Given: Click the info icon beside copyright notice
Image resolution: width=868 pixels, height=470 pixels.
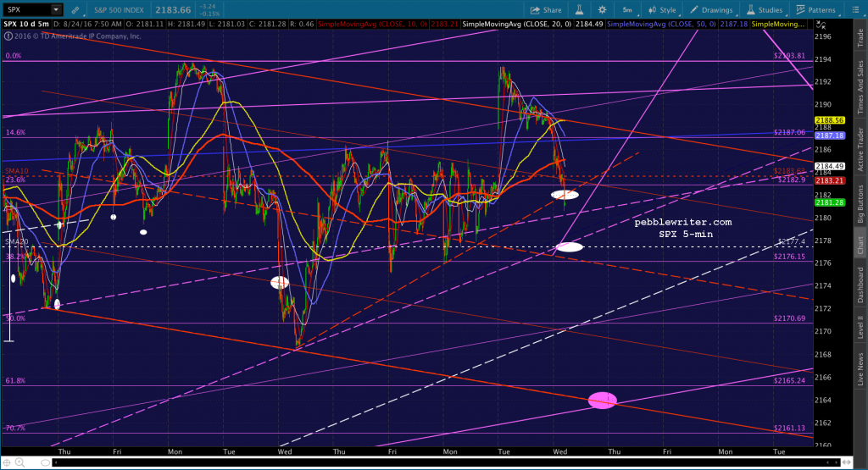Looking at the screenshot, I should point(8,36).
